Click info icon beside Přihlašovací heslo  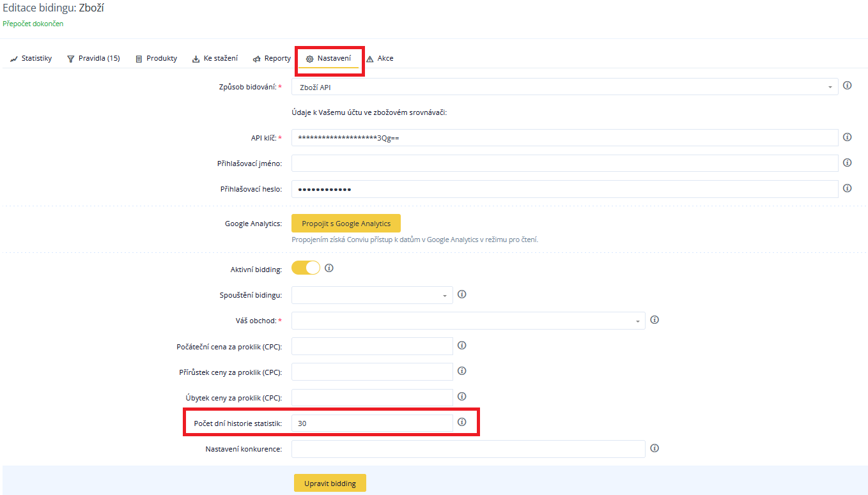click(848, 188)
